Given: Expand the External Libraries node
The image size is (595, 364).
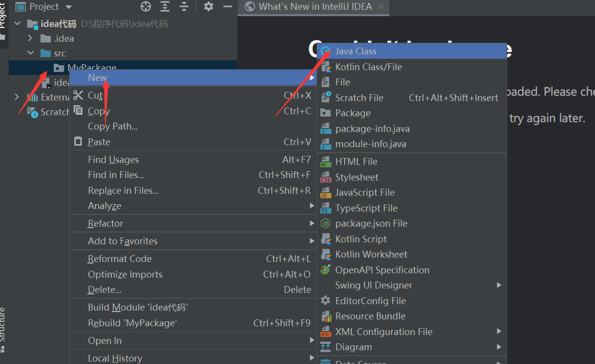Looking at the screenshot, I should 18,97.
